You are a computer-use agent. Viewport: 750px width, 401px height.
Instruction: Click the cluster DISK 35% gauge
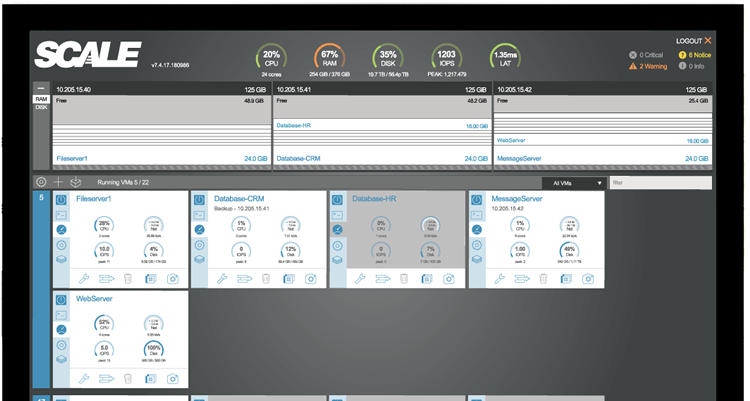pyautogui.click(x=387, y=59)
